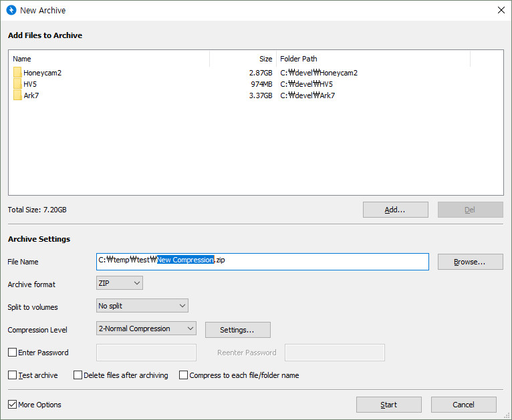Click the 2.87GB size value
Viewport: 512px width, 420px height.
pos(261,73)
